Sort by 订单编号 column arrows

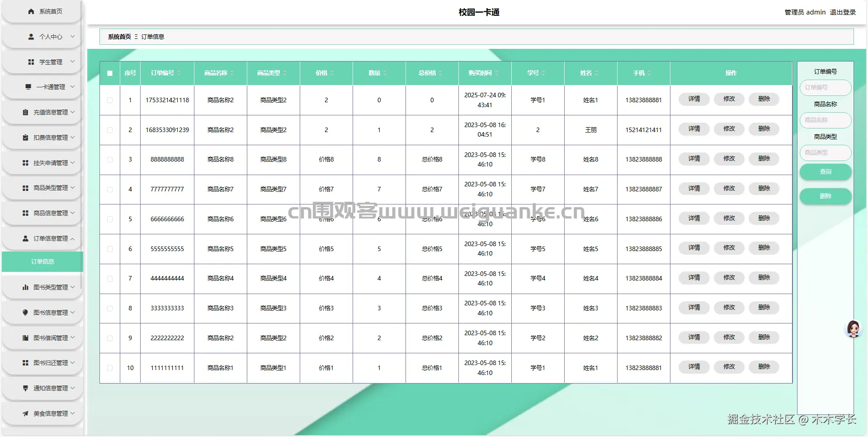tap(179, 73)
